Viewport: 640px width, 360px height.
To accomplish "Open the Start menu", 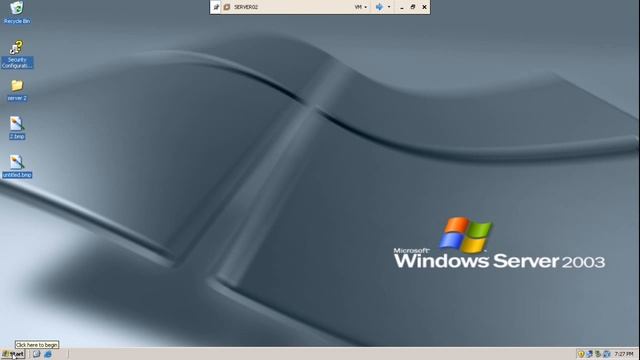I will [13, 354].
